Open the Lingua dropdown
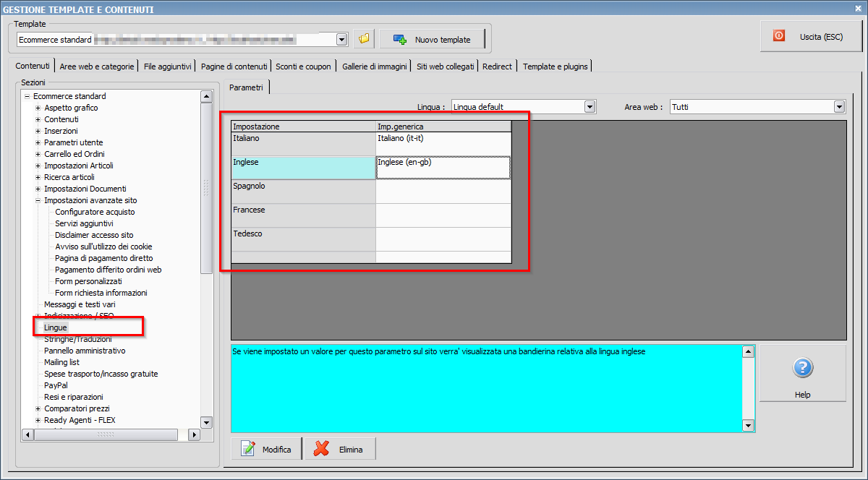Viewport: 868px width, 480px height. click(x=590, y=107)
